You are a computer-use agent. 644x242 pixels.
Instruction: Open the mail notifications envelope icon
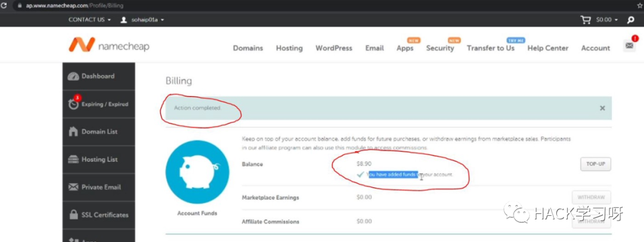point(630,45)
